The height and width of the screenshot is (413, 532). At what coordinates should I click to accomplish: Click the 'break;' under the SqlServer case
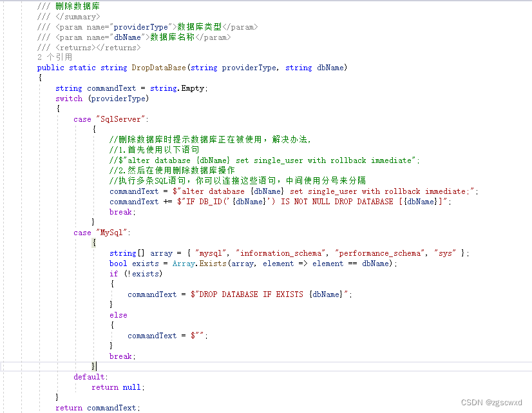[x=122, y=212]
